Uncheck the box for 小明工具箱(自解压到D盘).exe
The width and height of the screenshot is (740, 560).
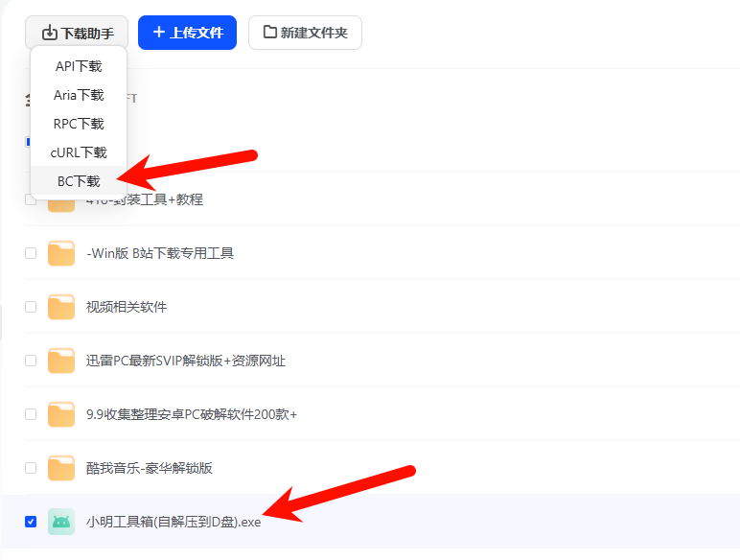point(31,522)
